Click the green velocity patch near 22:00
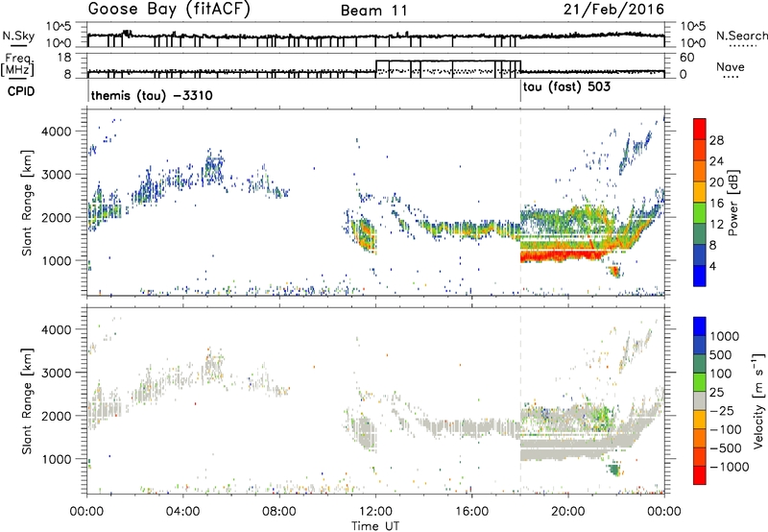 (x=614, y=470)
